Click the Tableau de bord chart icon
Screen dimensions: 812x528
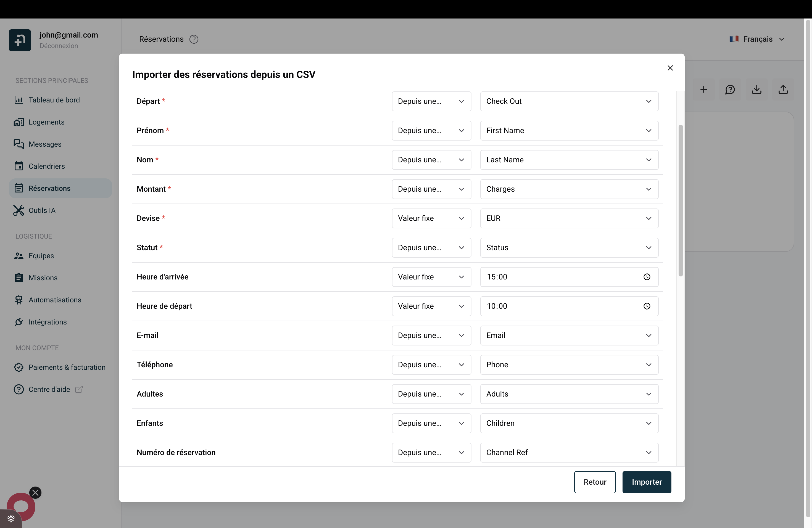(x=19, y=100)
